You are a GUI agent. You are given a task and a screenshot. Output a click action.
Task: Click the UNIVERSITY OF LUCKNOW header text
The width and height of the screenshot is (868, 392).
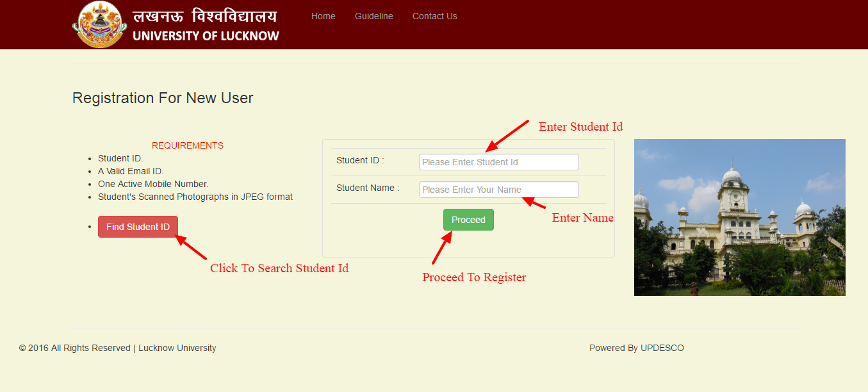click(206, 36)
